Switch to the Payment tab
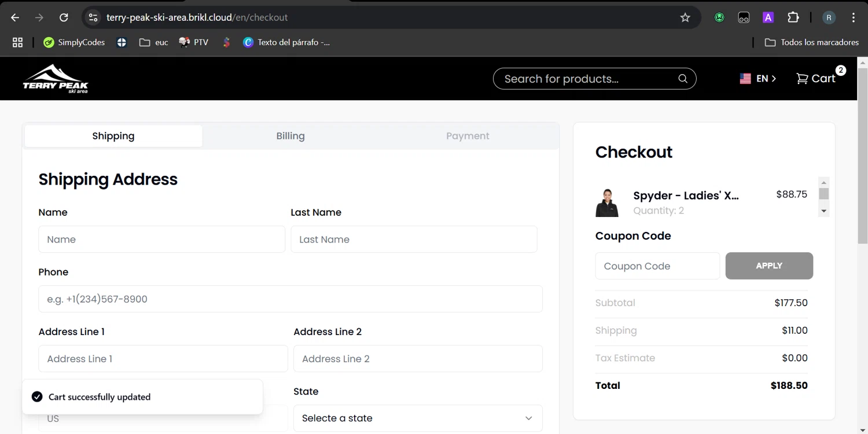 pyautogui.click(x=468, y=136)
